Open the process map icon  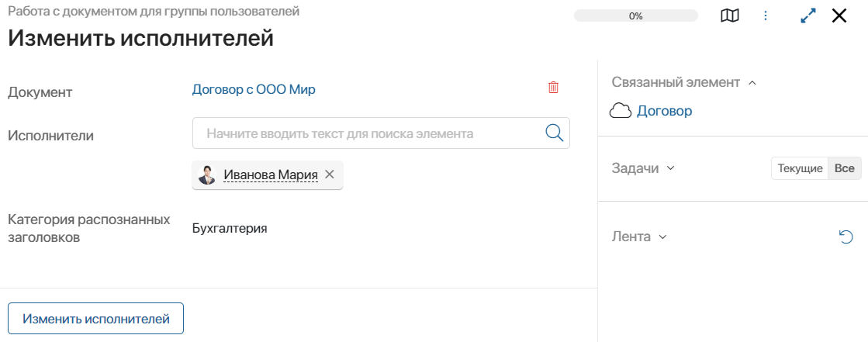tap(730, 16)
